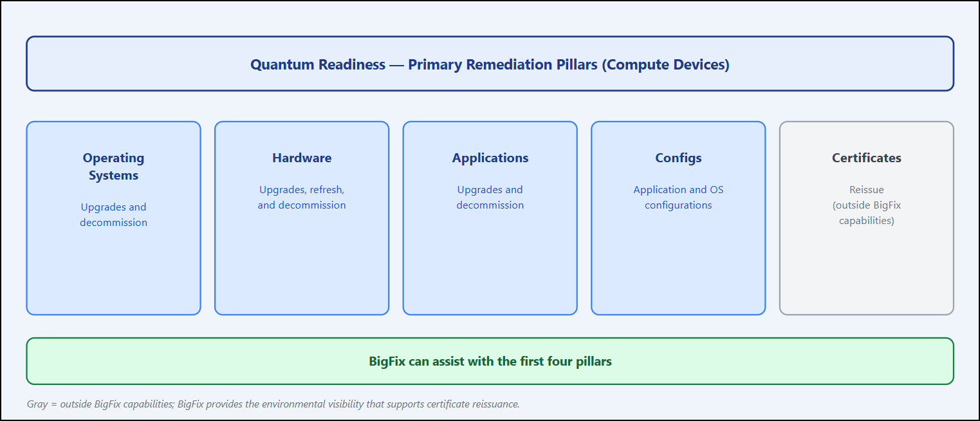Click 'Application and OS configurations' text
Viewport: 980px width, 421px height.
point(678,198)
